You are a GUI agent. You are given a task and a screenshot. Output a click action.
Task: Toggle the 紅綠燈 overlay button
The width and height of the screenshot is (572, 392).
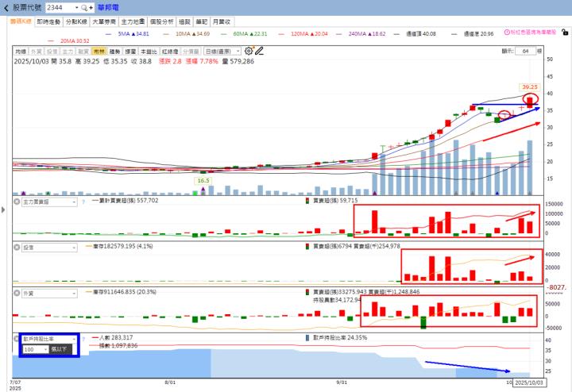pyautogui.click(x=170, y=52)
